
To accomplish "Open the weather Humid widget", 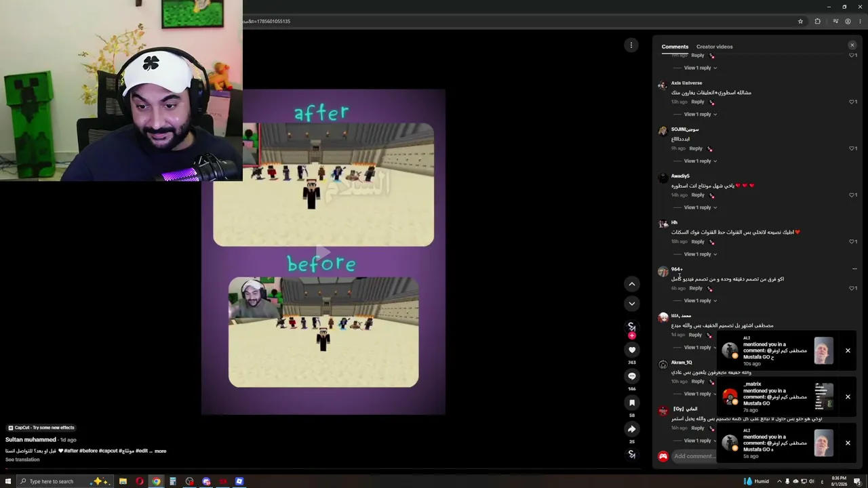I will coord(757,481).
